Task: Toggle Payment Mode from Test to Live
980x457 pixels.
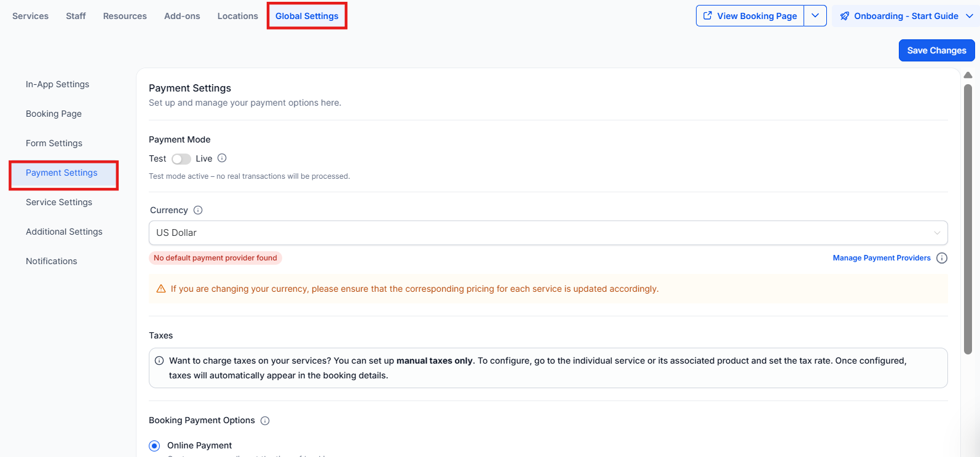Action: point(181,159)
